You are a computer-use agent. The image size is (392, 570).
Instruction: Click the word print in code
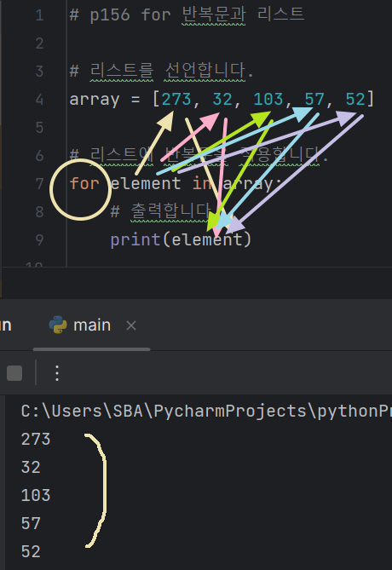pos(135,240)
